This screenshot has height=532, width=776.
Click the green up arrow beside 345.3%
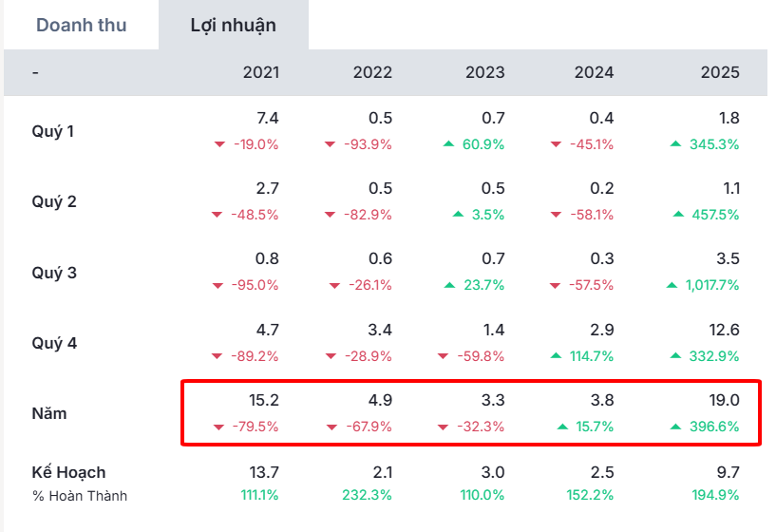coord(675,144)
